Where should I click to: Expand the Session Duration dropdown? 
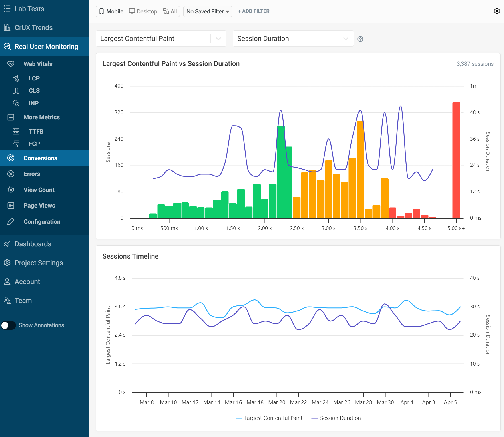[293, 39]
